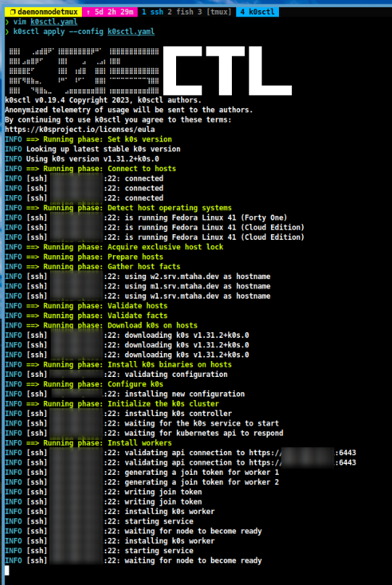Viewport: 392px width, 585px height.
Task: Select 'Running phase: Prepare hosts' line
Action: pyautogui.click(x=84, y=257)
